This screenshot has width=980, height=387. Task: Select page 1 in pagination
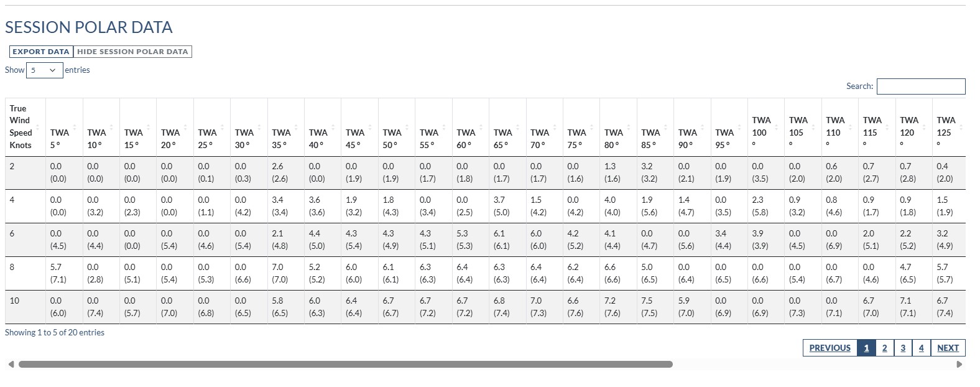tap(866, 348)
